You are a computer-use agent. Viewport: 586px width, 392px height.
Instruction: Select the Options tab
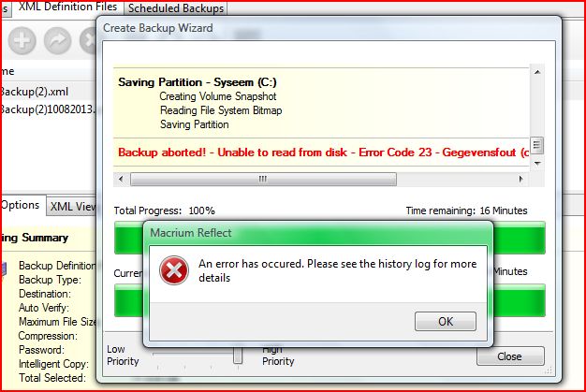click(x=21, y=205)
